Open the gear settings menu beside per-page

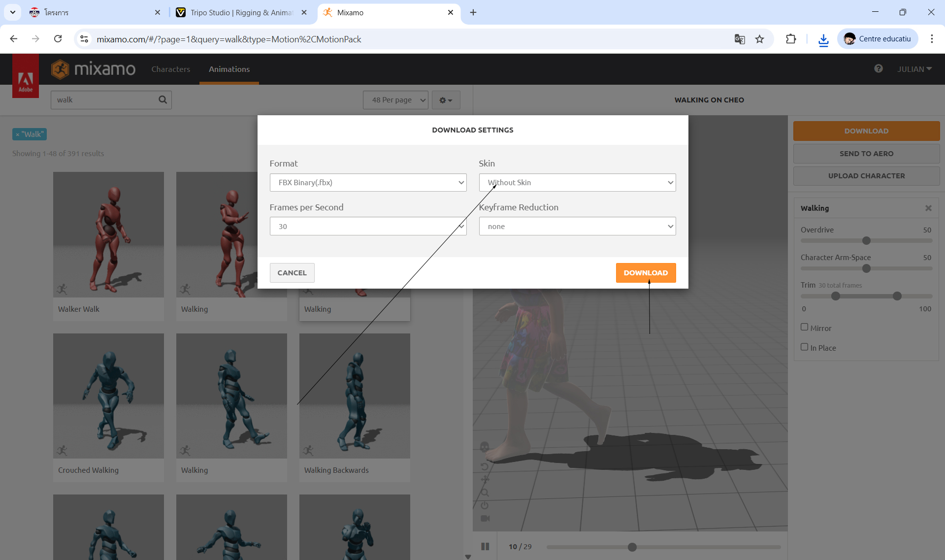(446, 100)
